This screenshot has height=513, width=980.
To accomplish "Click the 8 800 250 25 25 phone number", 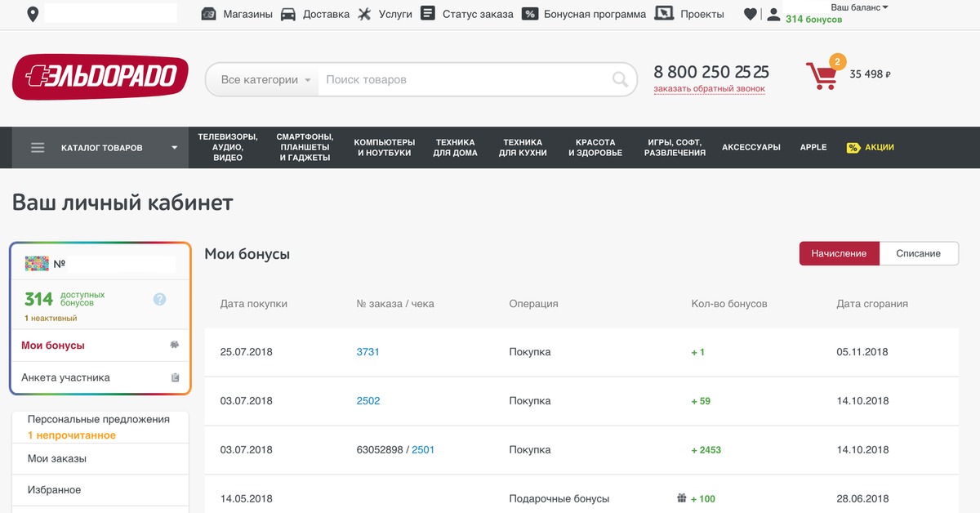I will pos(711,71).
